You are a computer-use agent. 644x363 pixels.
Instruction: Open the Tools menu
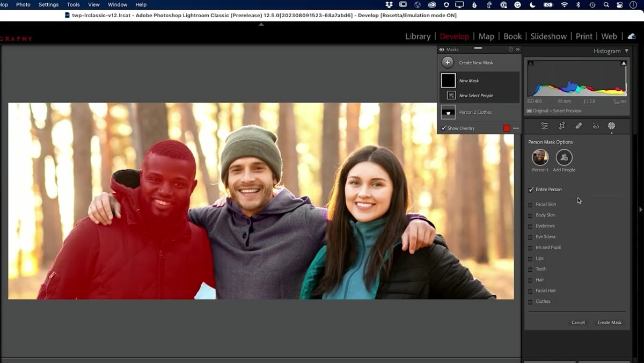74,4
